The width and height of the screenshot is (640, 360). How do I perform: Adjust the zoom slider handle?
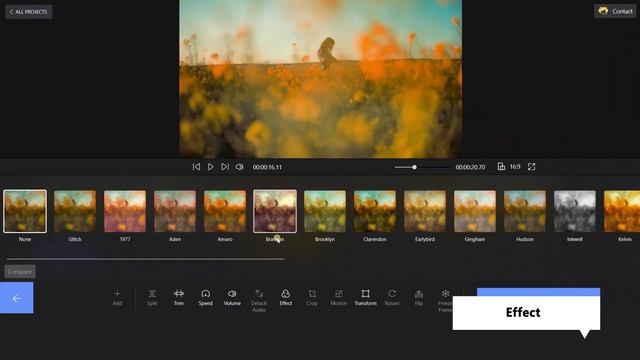coord(414,167)
